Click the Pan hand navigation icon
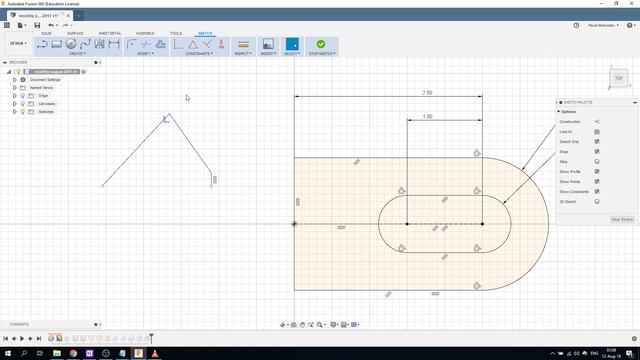Viewport: 640px width, 360px height. [x=302, y=324]
